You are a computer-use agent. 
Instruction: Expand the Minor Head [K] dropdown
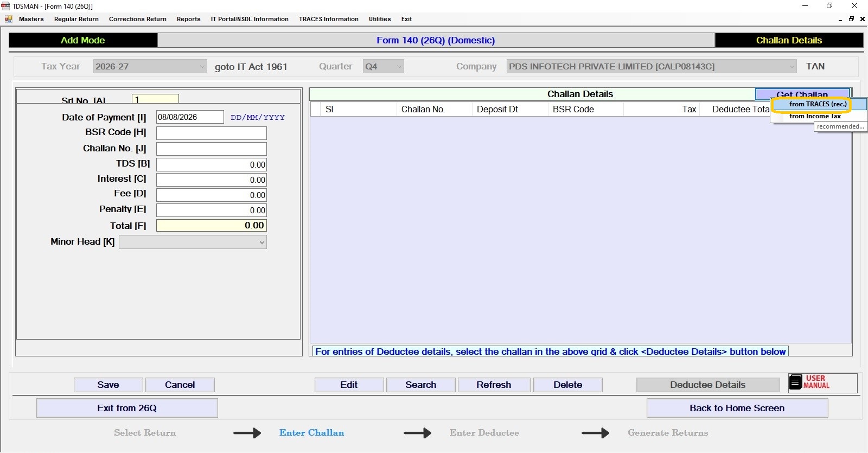click(261, 242)
